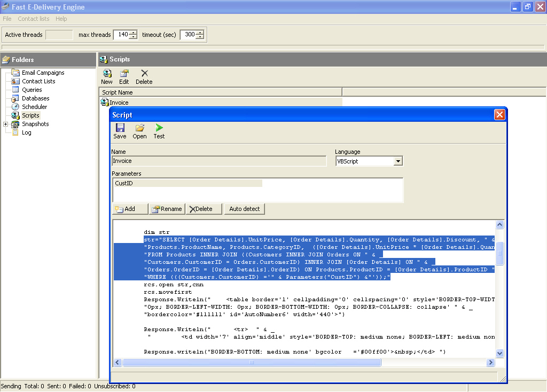Click the script Name field containing Invoice

[x=219, y=161]
